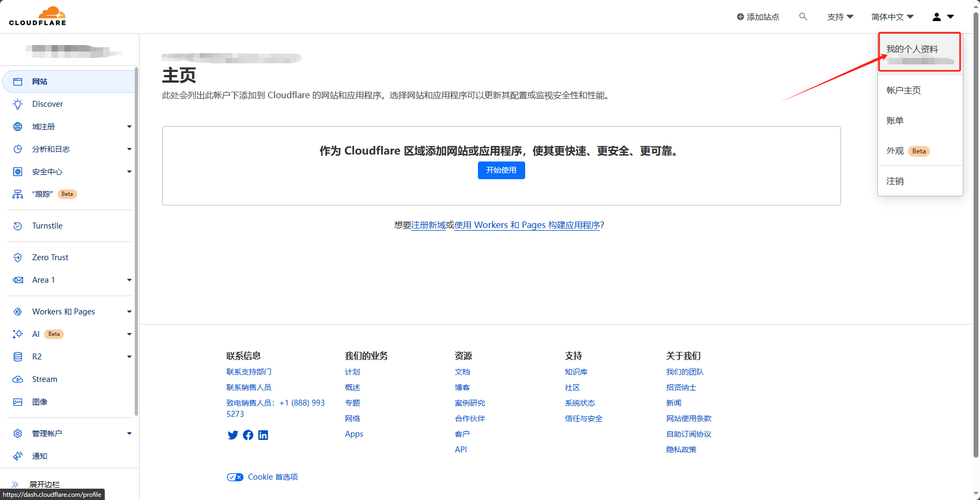
Task: Click the 展开边栏 label text
Action: (45, 484)
